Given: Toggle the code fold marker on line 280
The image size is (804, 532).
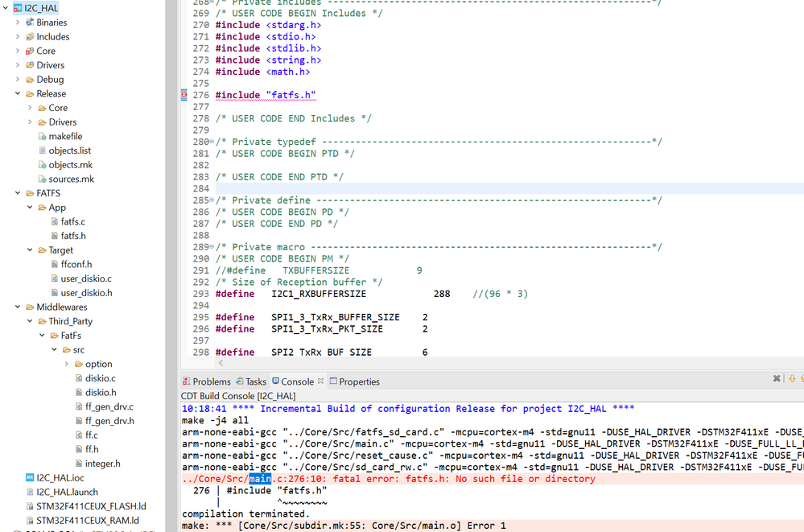Looking at the screenshot, I should [212, 142].
